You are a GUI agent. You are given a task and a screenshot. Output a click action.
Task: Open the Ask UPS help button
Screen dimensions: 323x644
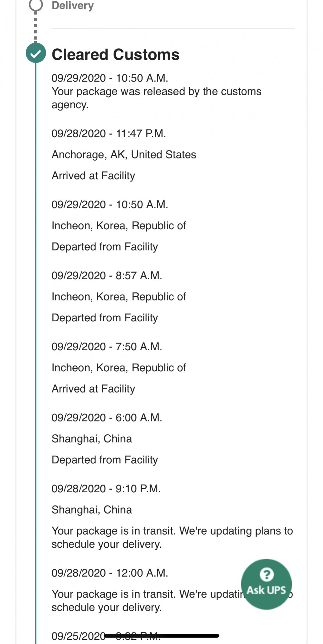(266, 584)
